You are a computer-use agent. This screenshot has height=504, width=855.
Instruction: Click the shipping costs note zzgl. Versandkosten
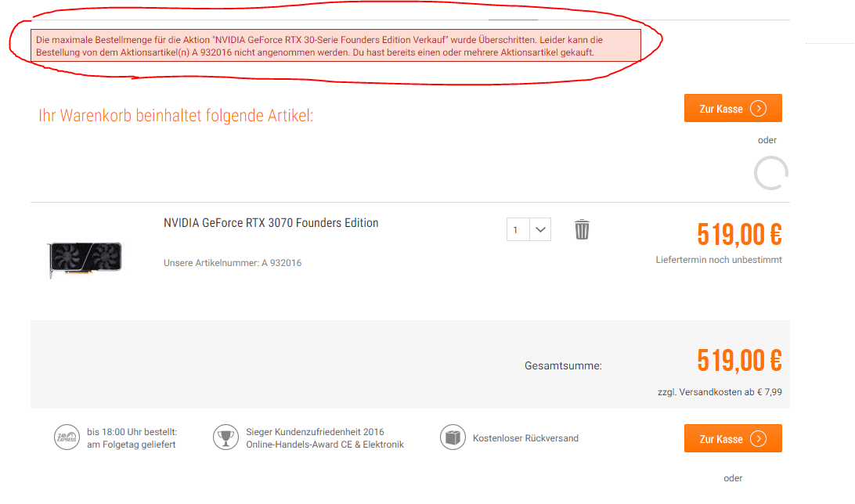(720, 392)
